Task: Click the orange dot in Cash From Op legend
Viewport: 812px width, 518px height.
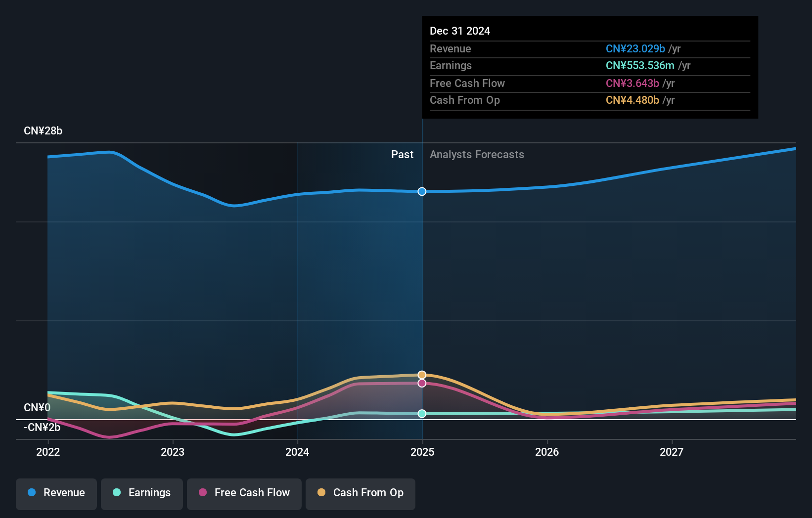Action: pos(321,492)
